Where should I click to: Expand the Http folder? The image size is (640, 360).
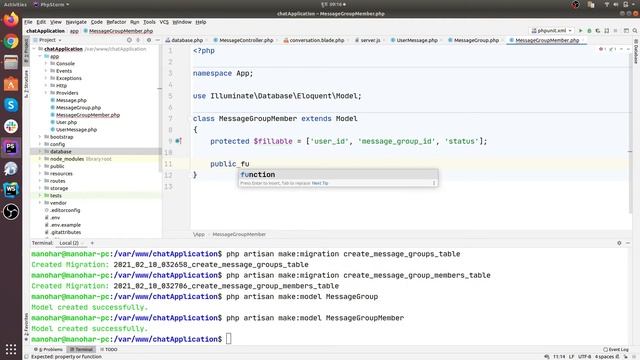[46, 86]
